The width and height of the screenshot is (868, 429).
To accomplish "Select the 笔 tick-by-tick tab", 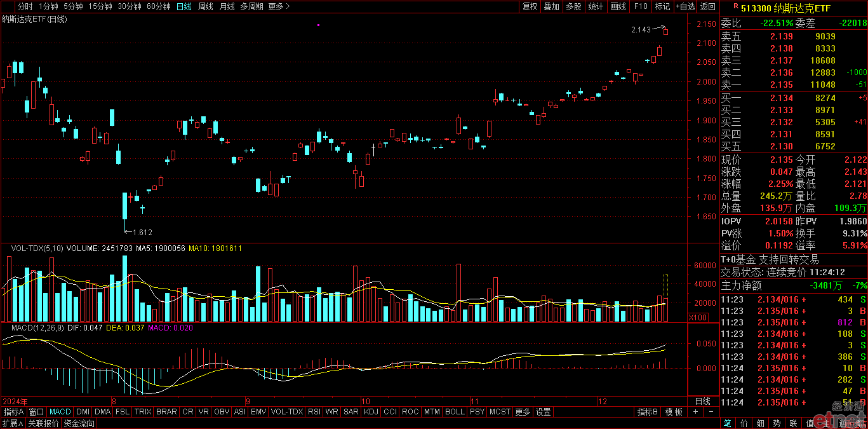I will pos(728,423).
